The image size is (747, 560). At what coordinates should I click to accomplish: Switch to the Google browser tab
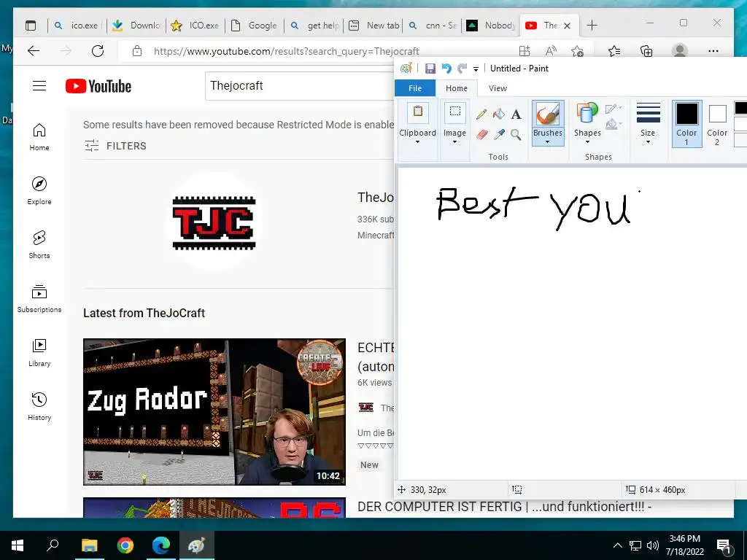click(255, 26)
